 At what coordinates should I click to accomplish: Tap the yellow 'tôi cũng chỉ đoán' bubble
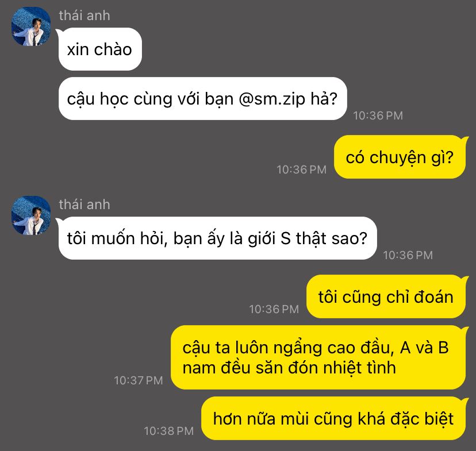386,296
